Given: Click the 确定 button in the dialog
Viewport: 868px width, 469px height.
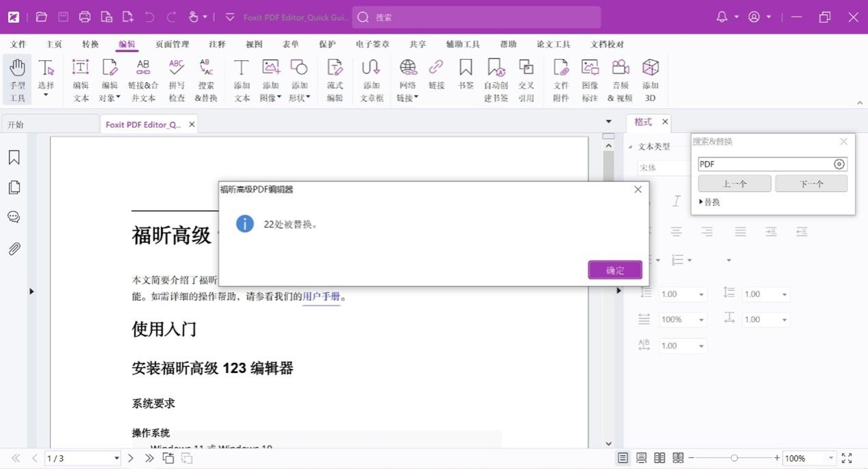Looking at the screenshot, I should tap(615, 270).
